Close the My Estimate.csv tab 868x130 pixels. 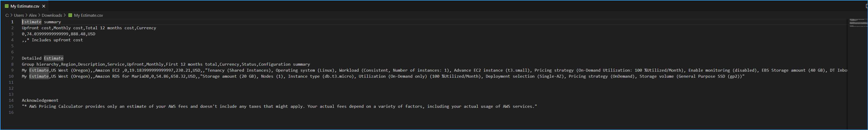tap(44, 6)
